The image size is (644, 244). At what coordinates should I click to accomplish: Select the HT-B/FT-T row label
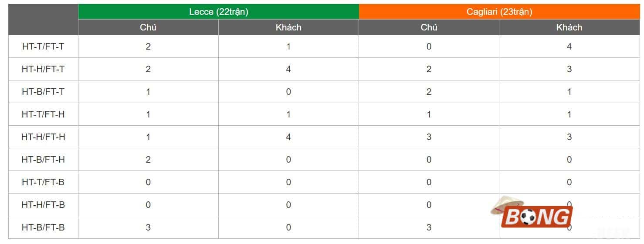click(x=43, y=92)
